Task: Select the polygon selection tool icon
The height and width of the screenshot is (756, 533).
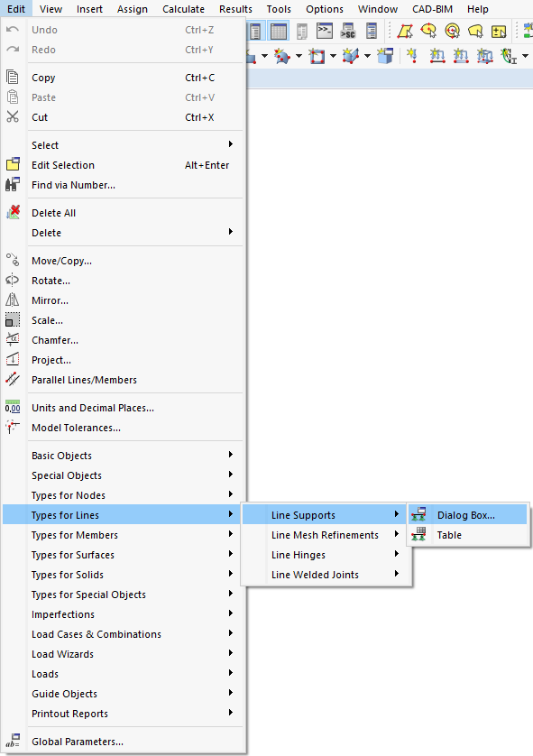Action: tap(405, 32)
